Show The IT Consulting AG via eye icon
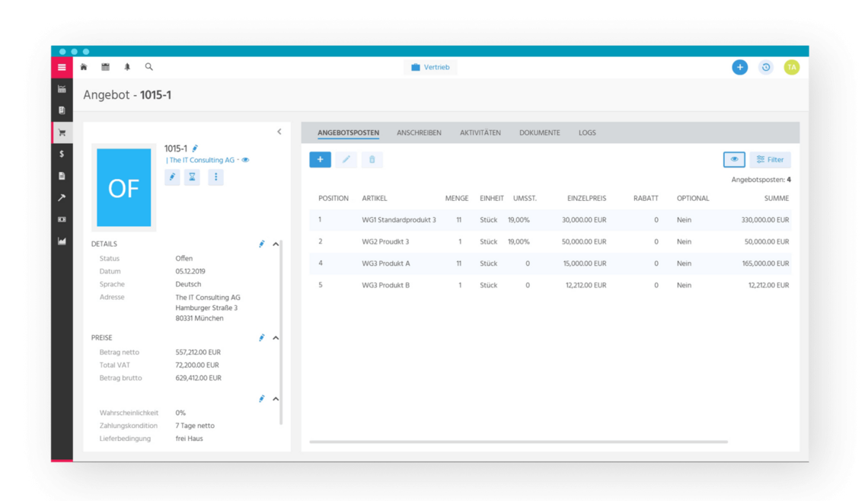The height and width of the screenshot is (501, 868). click(x=244, y=160)
